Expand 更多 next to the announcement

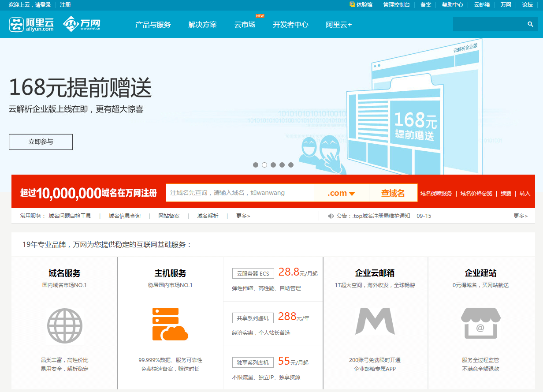tap(521, 216)
